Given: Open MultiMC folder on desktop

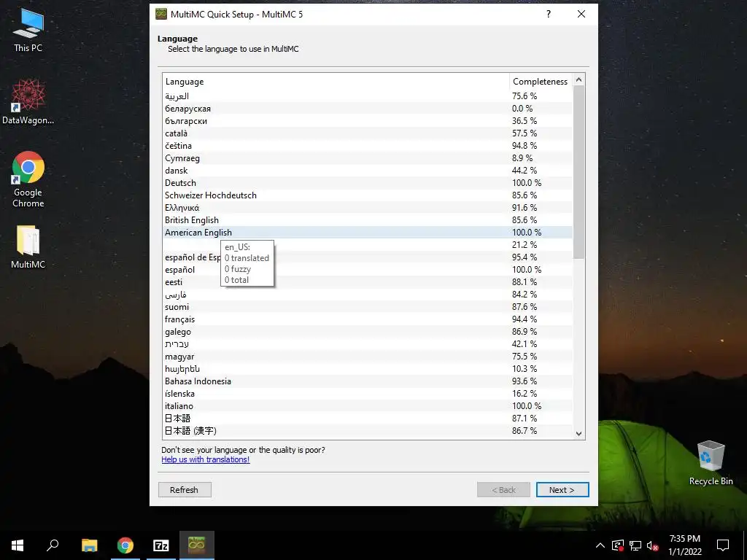Looking at the screenshot, I should coord(28,246).
